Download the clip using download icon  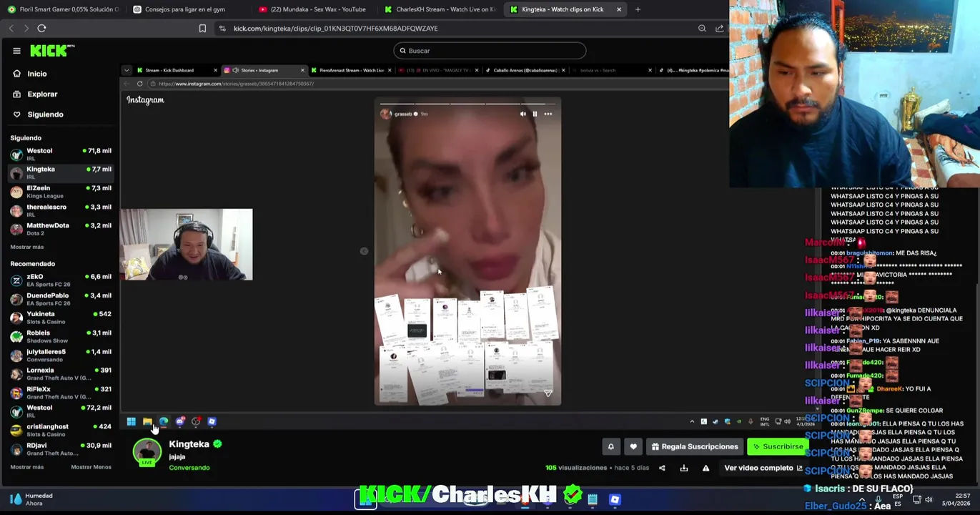pos(684,469)
